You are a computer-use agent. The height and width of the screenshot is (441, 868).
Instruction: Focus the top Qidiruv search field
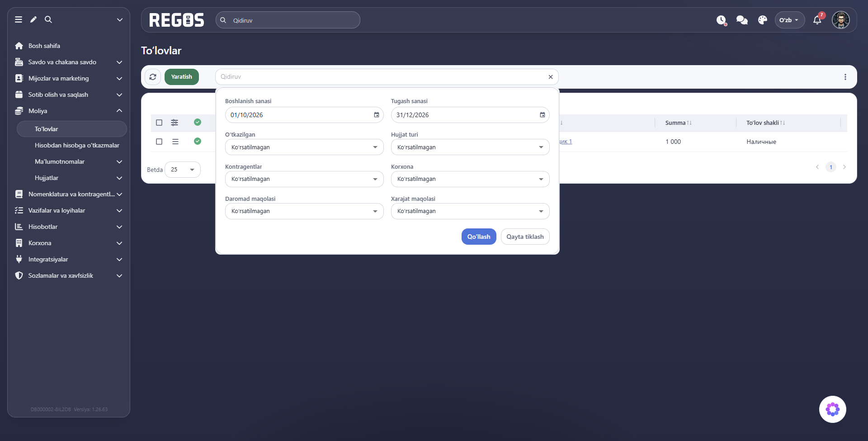(288, 20)
